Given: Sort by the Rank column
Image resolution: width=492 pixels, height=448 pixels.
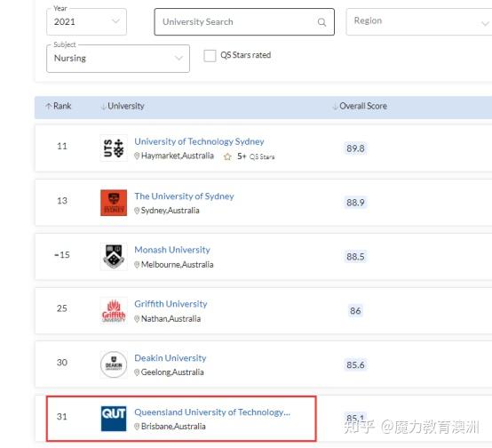Looking at the screenshot, I should [x=59, y=106].
